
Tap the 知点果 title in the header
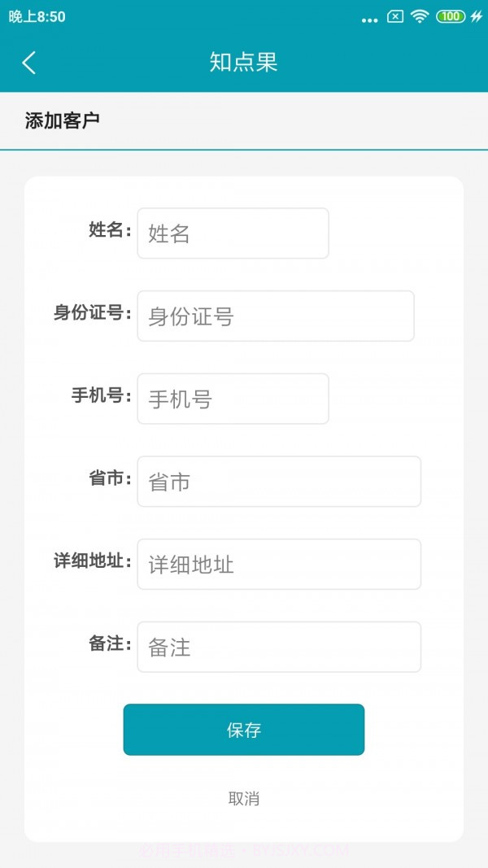tap(244, 63)
